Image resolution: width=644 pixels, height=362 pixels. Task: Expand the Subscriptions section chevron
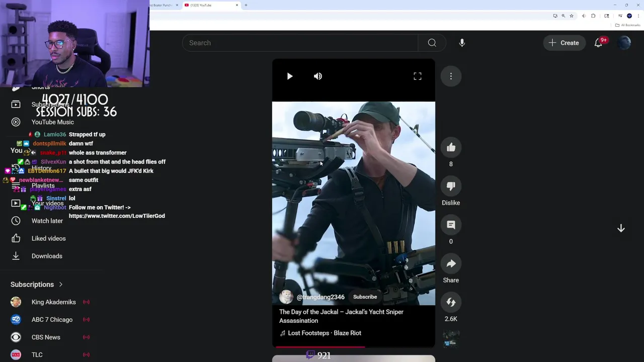coord(61,285)
